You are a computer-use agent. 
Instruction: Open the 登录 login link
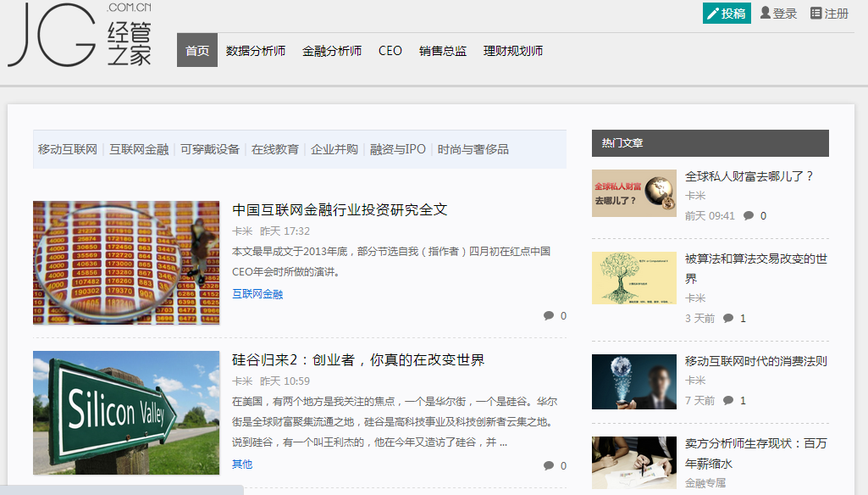(778, 14)
